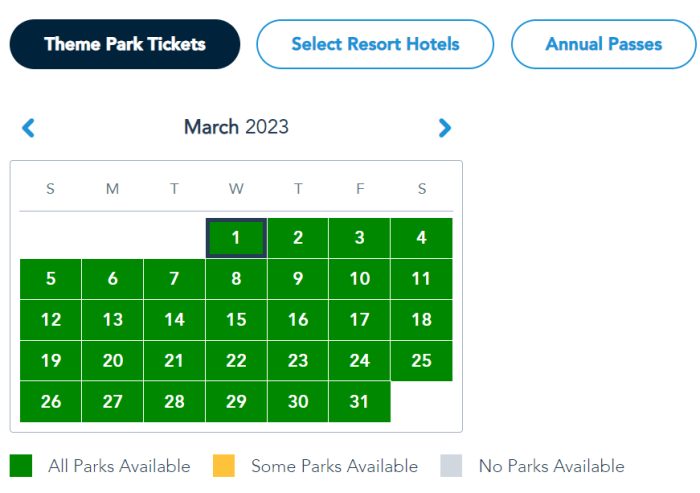Click the March 2023 month heading
Screen dimensions: 700x493
pyautogui.click(x=236, y=128)
